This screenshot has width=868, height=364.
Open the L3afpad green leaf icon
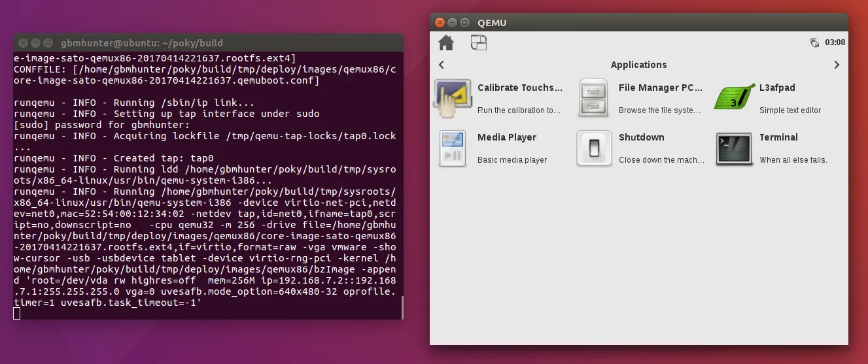pos(735,98)
